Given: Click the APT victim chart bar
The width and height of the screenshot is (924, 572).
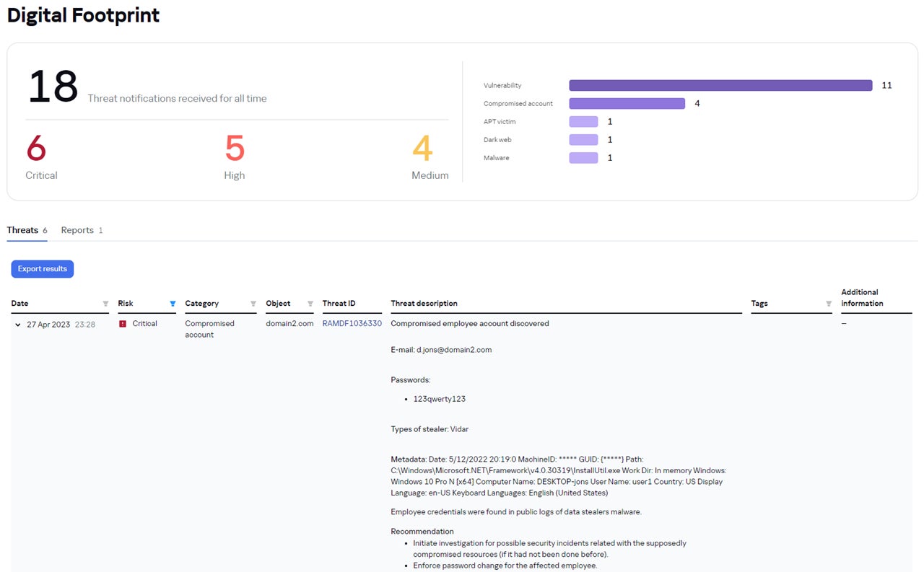Looking at the screenshot, I should pos(583,122).
